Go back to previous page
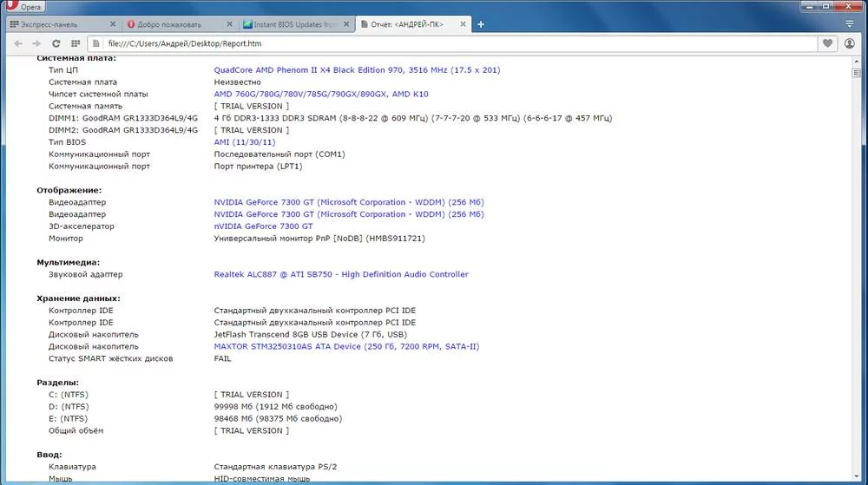 [x=18, y=43]
